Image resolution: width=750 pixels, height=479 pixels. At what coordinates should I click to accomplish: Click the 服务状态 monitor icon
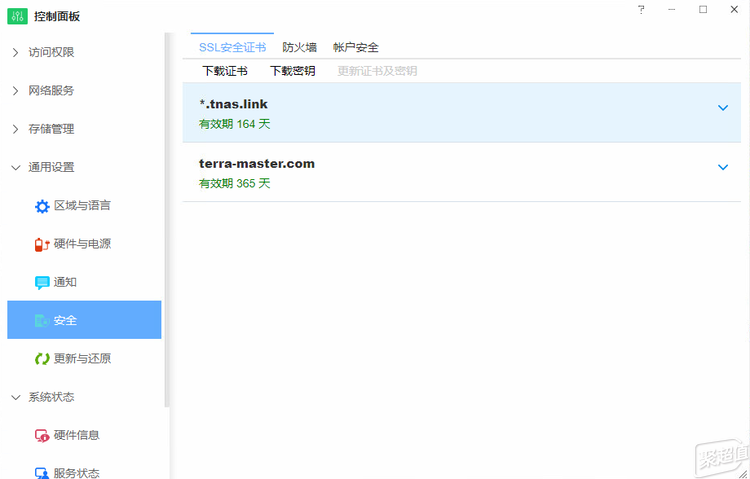42,473
